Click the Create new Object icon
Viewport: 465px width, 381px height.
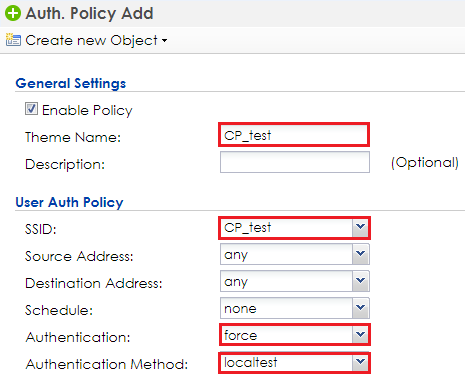click(13, 40)
